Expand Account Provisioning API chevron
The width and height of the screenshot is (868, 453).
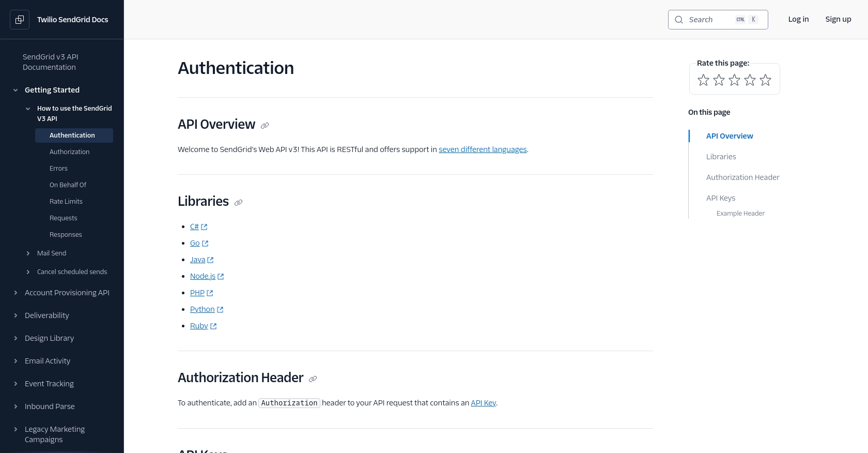(x=16, y=293)
